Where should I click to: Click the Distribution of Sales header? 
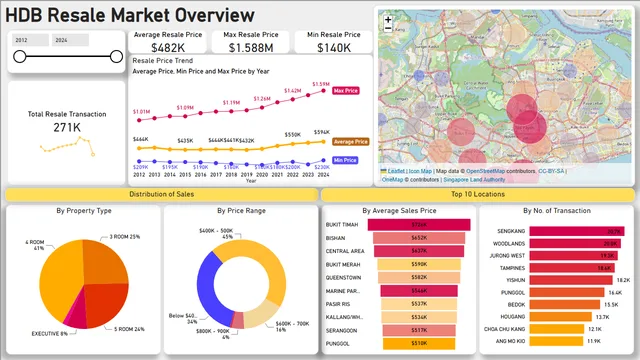point(162,194)
